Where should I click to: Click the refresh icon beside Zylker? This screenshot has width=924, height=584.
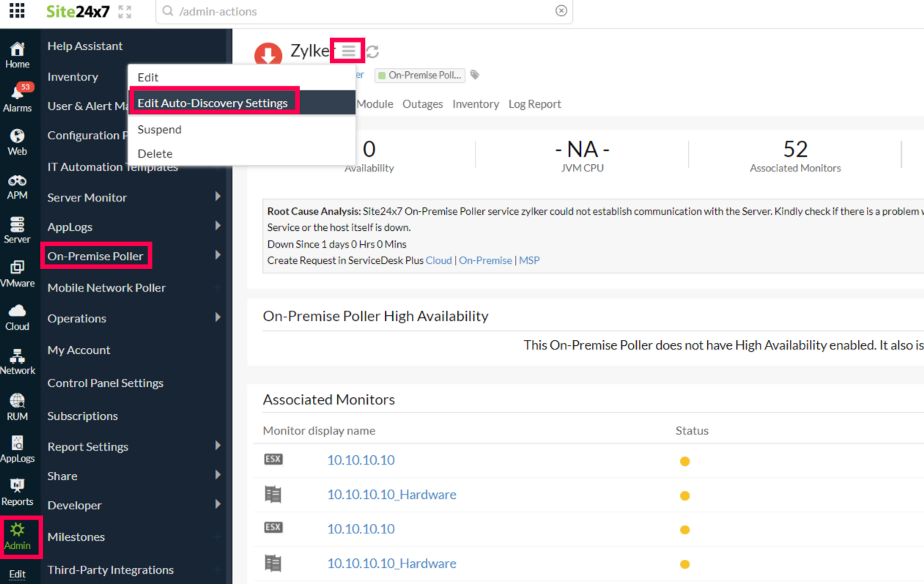tap(372, 51)
